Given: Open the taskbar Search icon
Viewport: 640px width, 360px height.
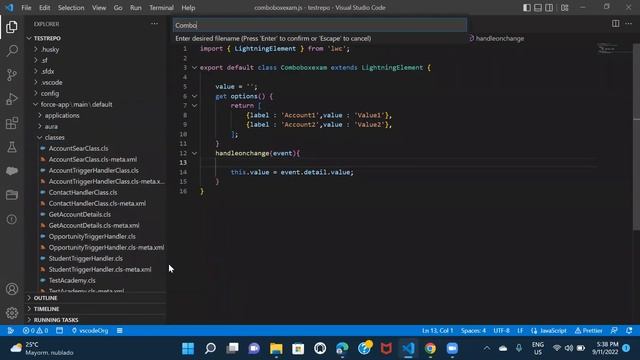Looking at the screenshot, I should pyautogui.click(x=210, y=348).
